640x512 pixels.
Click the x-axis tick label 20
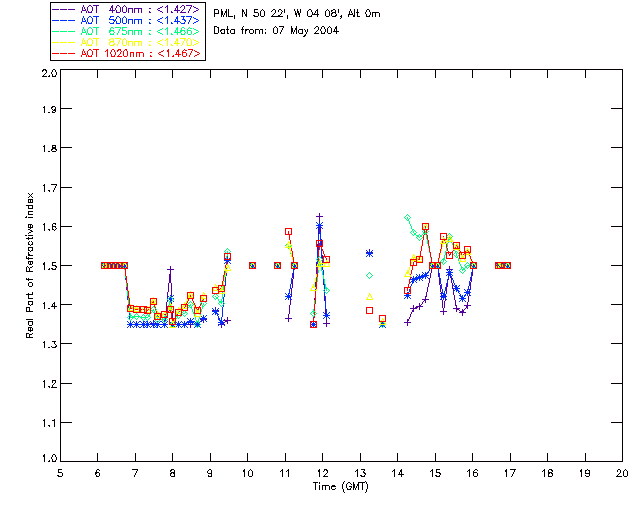622,473
